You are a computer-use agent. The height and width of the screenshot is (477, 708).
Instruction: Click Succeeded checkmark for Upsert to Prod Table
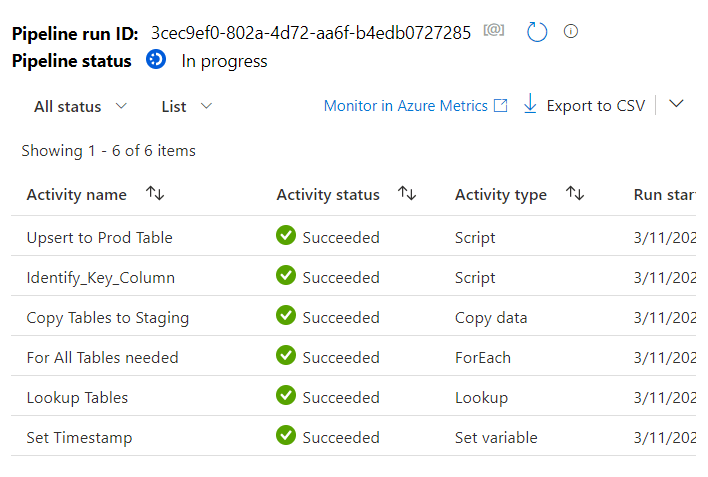coord(286,236)
